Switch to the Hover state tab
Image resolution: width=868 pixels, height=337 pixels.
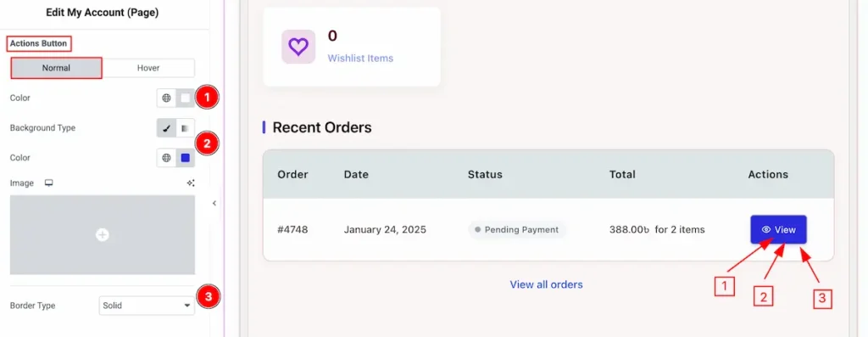coord(148,68)
